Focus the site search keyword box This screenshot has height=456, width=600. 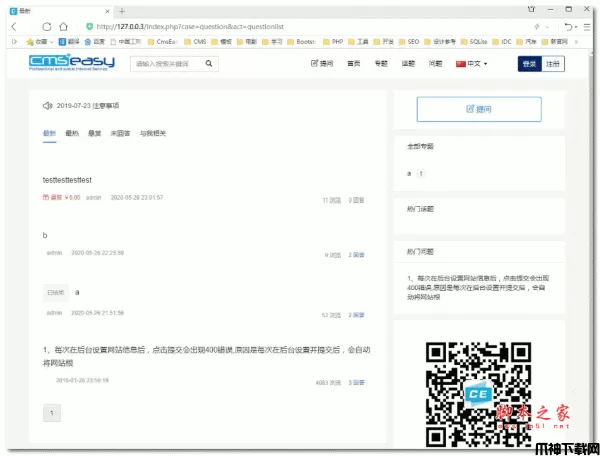166,64
